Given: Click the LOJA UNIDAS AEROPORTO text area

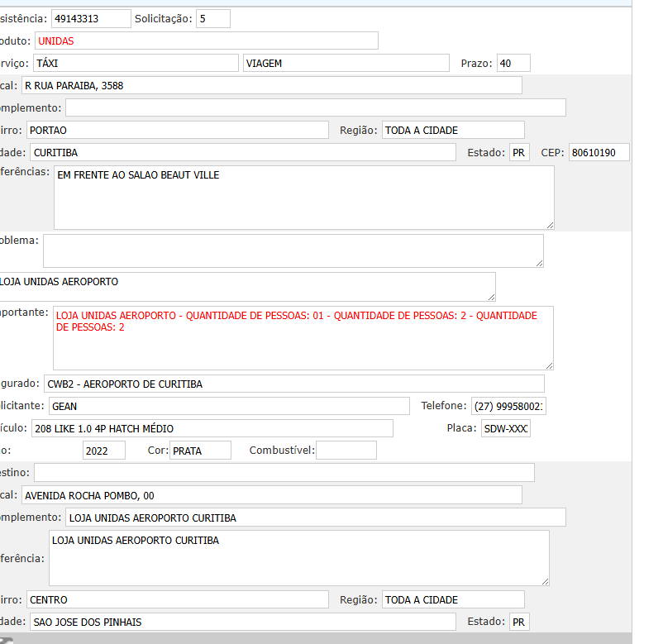Looking at the screenshot, I should tap(246, 287).
